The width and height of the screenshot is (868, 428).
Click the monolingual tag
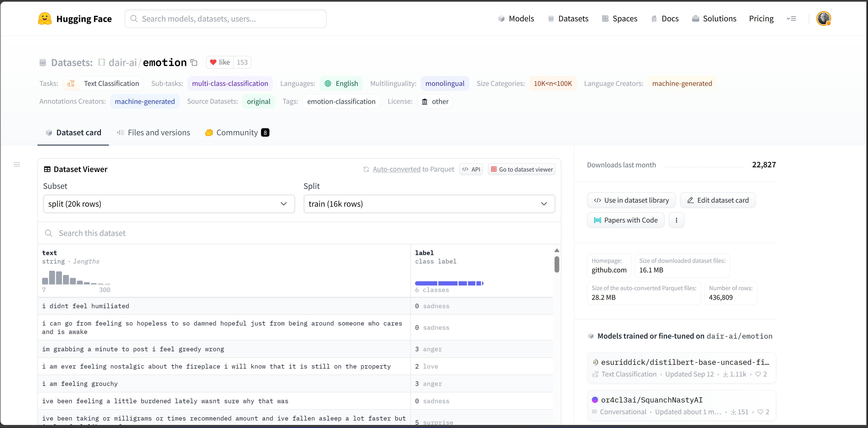445,84
